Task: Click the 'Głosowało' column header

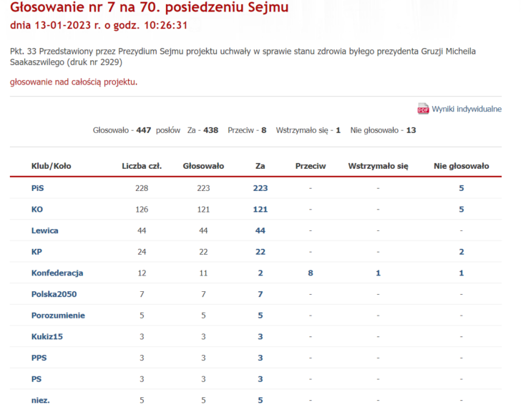Action: pos(203,166)
